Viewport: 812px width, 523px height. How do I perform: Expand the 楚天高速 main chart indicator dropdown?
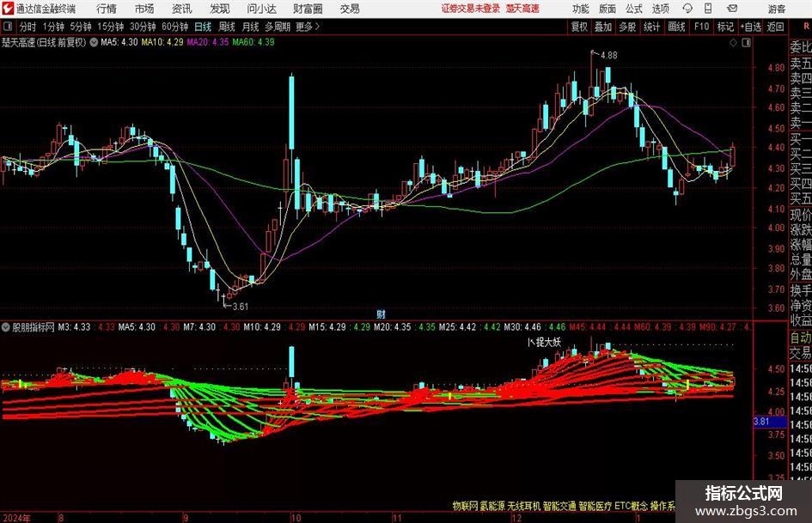click(94, 42)
